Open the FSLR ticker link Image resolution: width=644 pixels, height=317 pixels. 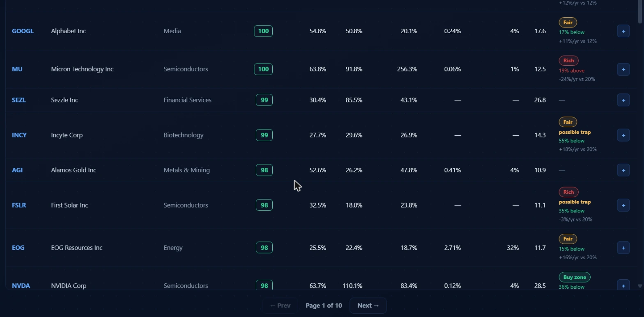click(x=19, y=205)
